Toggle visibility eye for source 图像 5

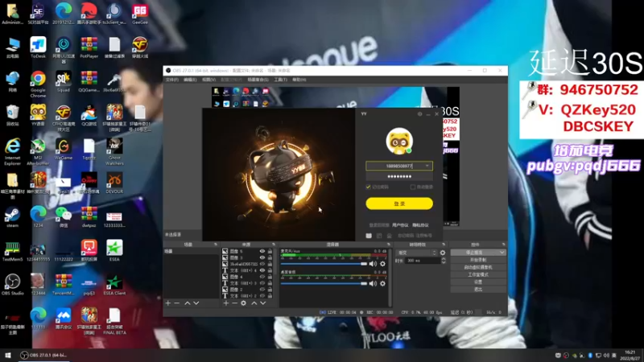click(x=262, y=251)
